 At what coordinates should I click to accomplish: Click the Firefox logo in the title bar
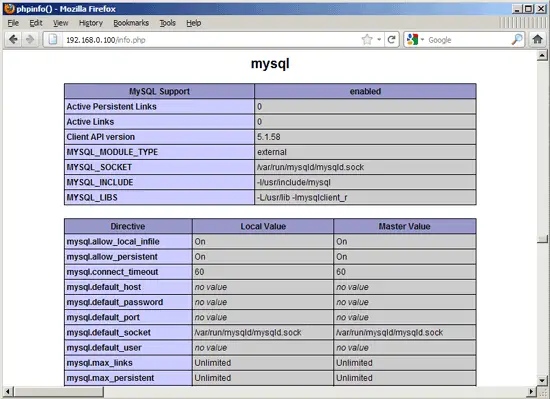click(9, 8)
